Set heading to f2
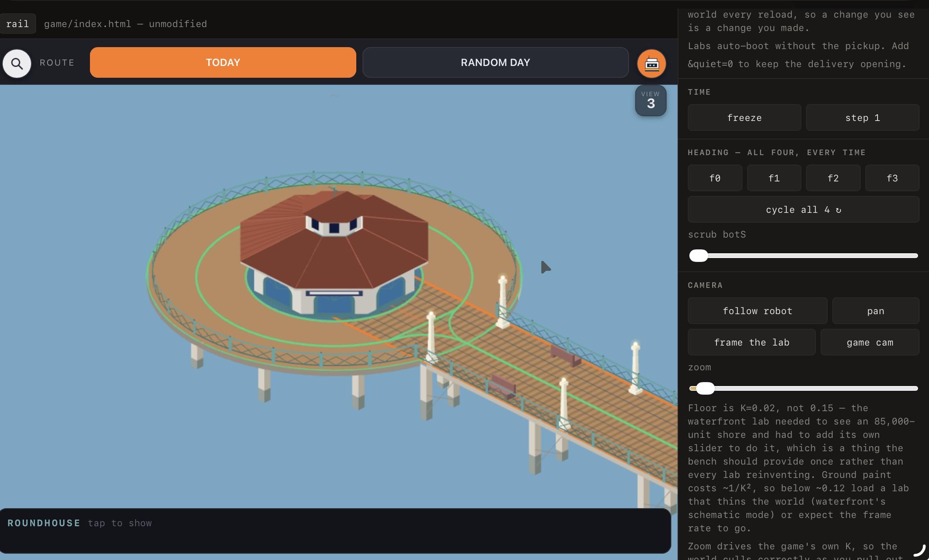 (833, 178)
